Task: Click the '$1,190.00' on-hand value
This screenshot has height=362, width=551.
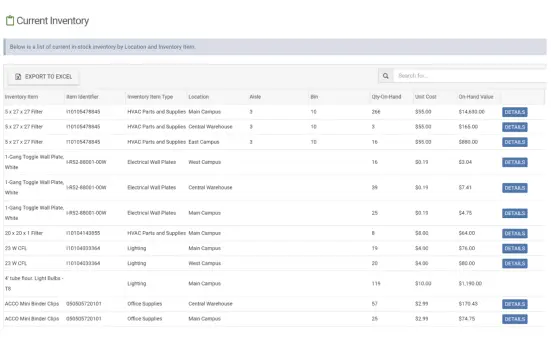Action: tap(470, 283)
